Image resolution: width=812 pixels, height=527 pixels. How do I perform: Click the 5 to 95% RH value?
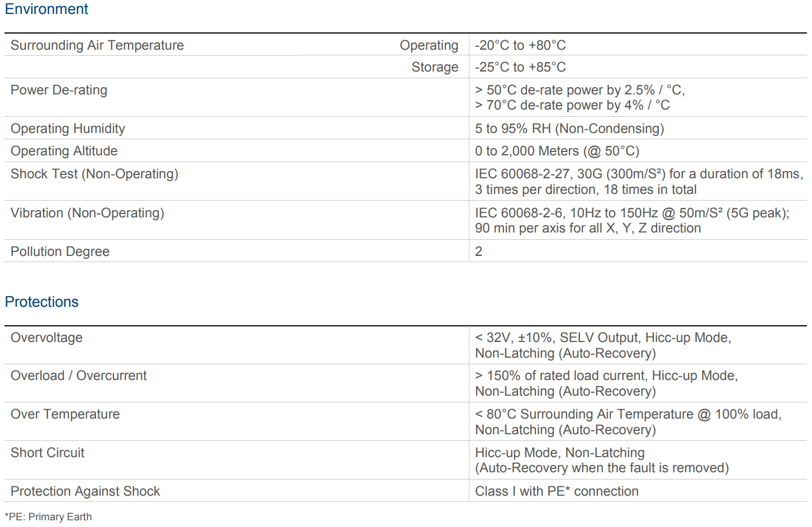tap(569, 129)
